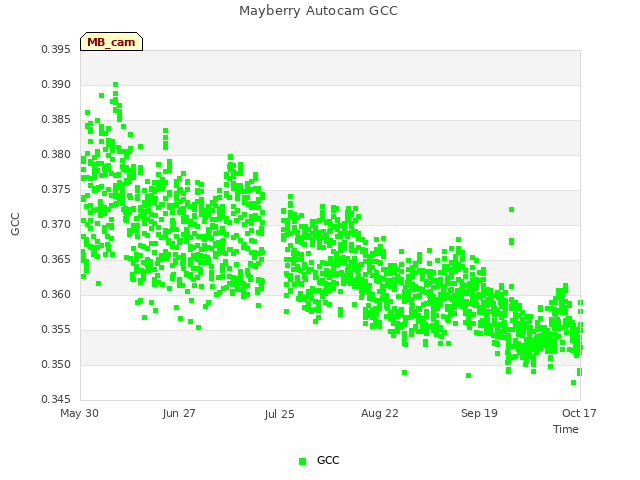Image resolution: width=640 pixels, height=480 pixels.
Task: Click the vertical GCC y-axis title
Action: [15, 224]
